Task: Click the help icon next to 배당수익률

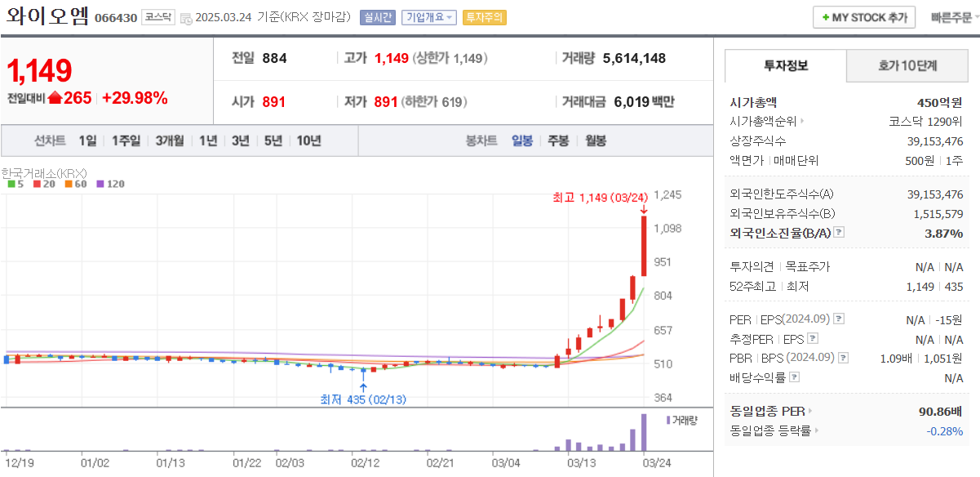Action: tap(795, 377)
